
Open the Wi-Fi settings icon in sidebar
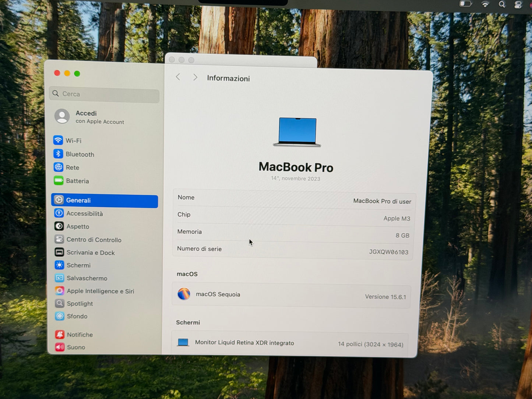click(58, 140)
